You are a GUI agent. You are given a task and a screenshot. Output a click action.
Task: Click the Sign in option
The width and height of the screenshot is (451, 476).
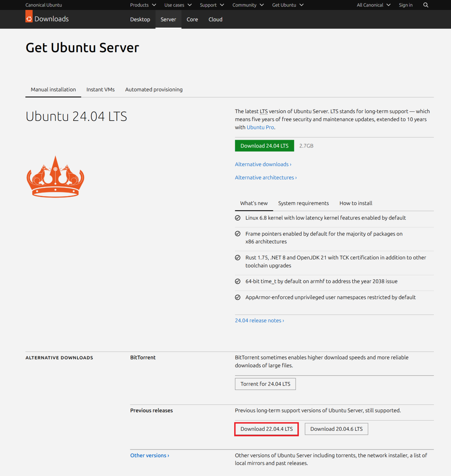click(405, 5)
